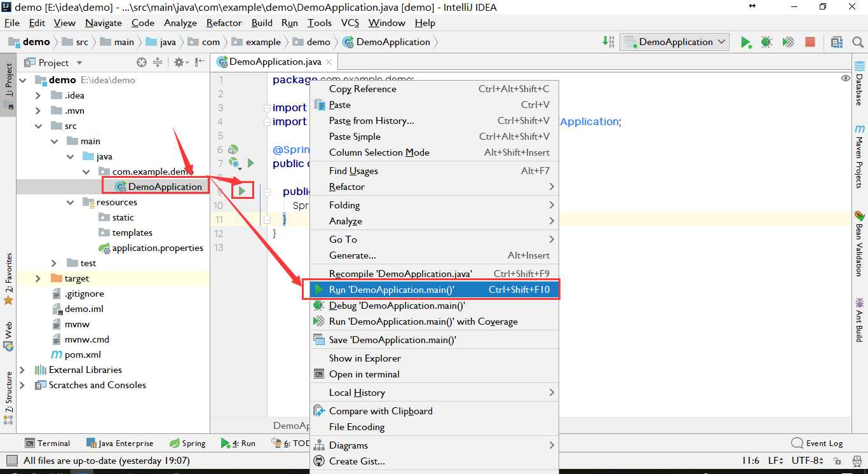868x474 pixels.
Task: Collapse the resources folder
Action: coord(70,202)
